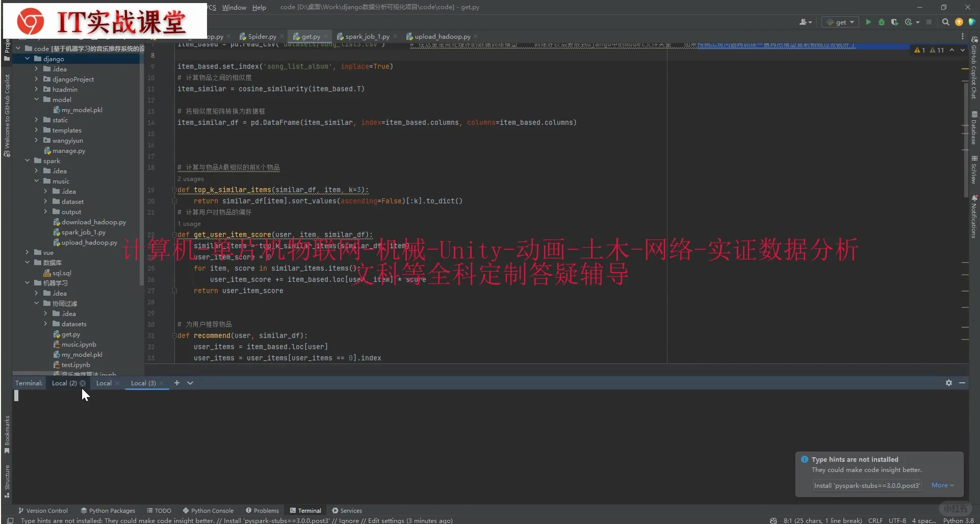Close the Local (3) terminal tab
The image size is (980, 524).
click(x=162, y=383)
